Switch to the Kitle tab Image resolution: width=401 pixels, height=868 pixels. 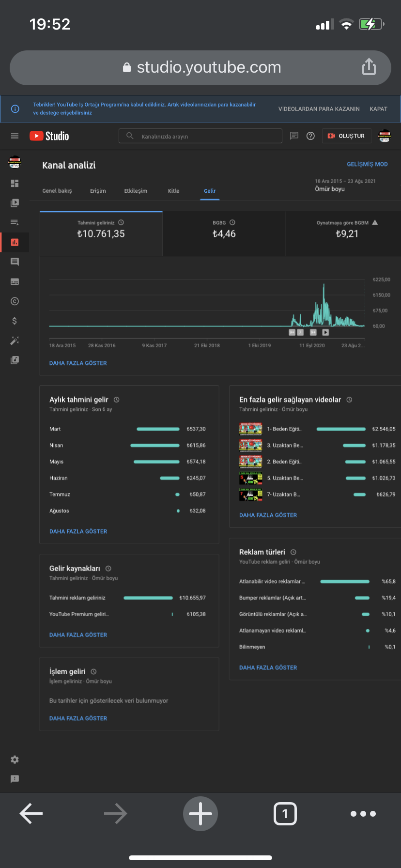pos(173,191)
